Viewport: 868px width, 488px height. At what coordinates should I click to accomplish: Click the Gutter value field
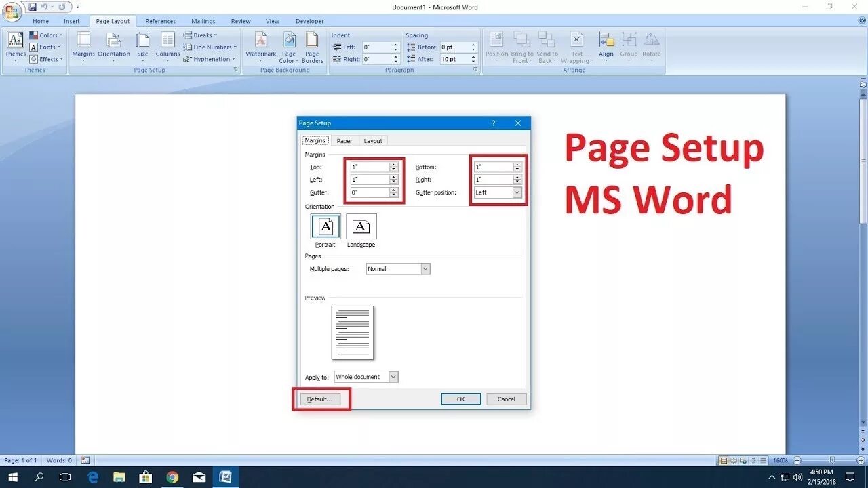pyautogui.click(x=374, y=192)
